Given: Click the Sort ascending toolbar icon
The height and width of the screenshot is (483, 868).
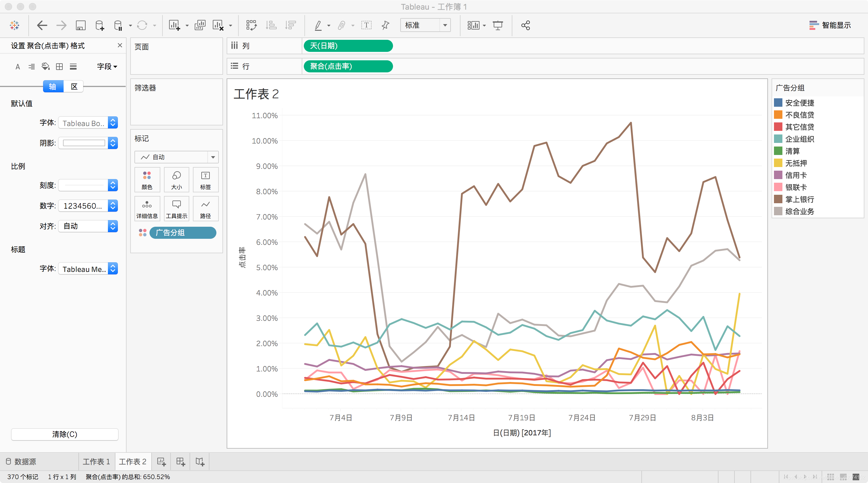Looking at the screenshot, I should click(271, 25).
